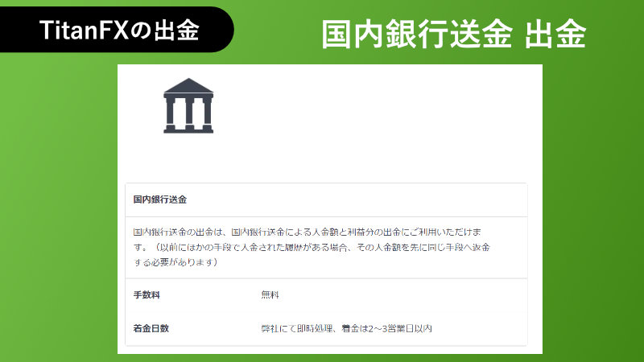Click the triangular roof of the bank icon
Image resolution: width=644 pixels, height=362 pixels.
[x=188, y=86]
